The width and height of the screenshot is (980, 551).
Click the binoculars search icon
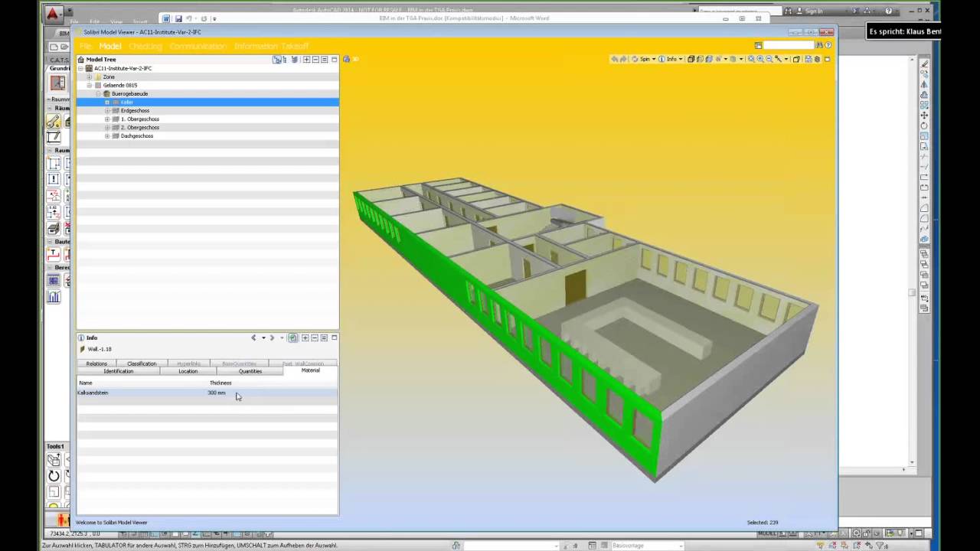[x=819, y=45]
